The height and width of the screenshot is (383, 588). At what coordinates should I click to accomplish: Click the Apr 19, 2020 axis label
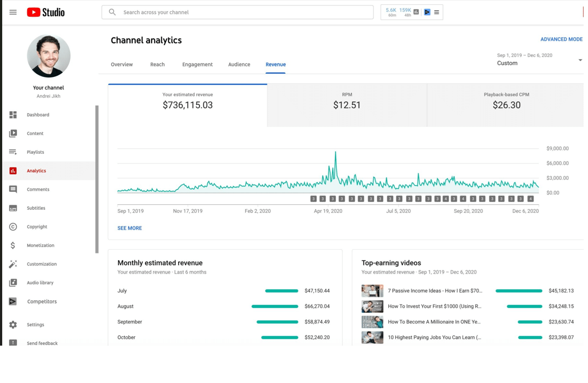click(x=328, y=211)
